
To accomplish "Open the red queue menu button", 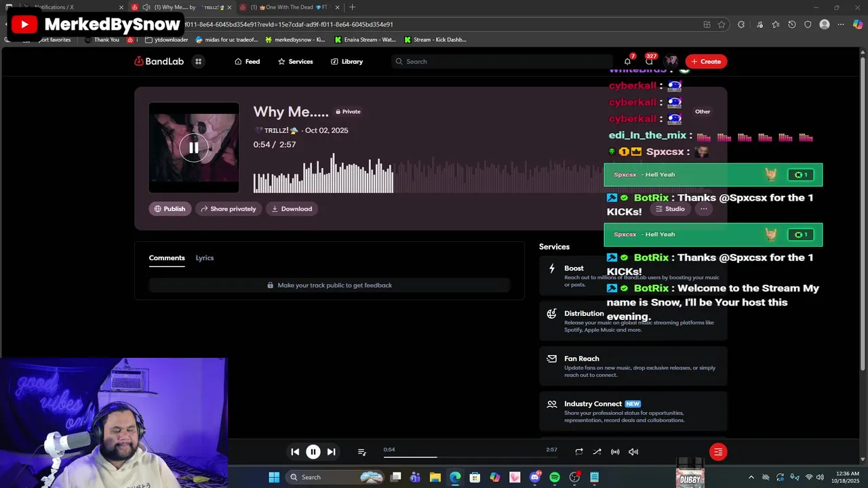I will (x=718, y=452).
